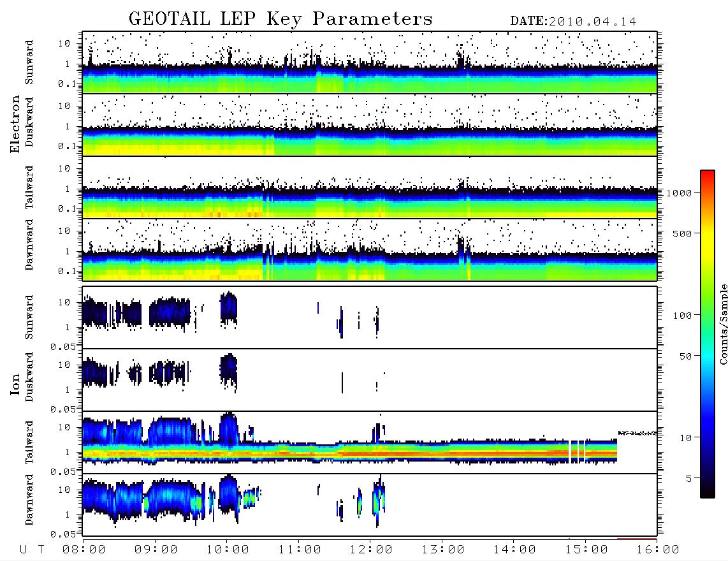Click the rainbow colorbar scale
The height and width of the screenshot is (561, 728).
click(707, 334)
